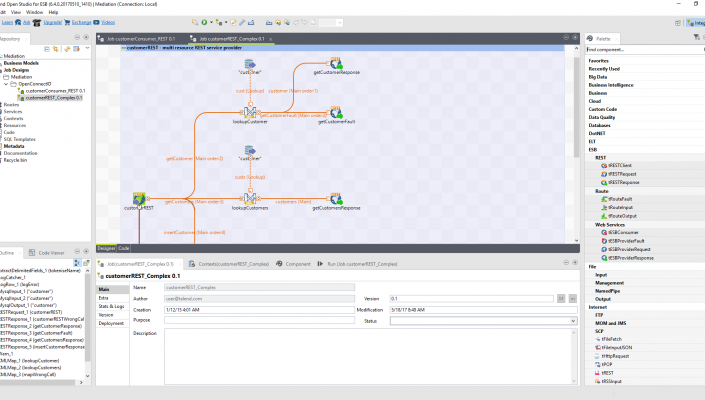Screen dimensions: 705x400
Task: Pick tRESTRequest from the palette
Action: click(622, 174)
